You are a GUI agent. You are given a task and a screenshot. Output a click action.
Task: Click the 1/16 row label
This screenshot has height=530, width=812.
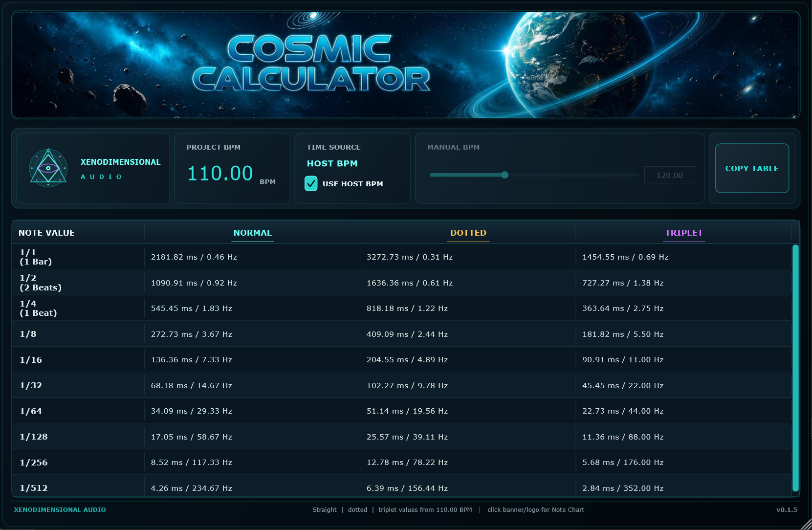click(31, 360)
